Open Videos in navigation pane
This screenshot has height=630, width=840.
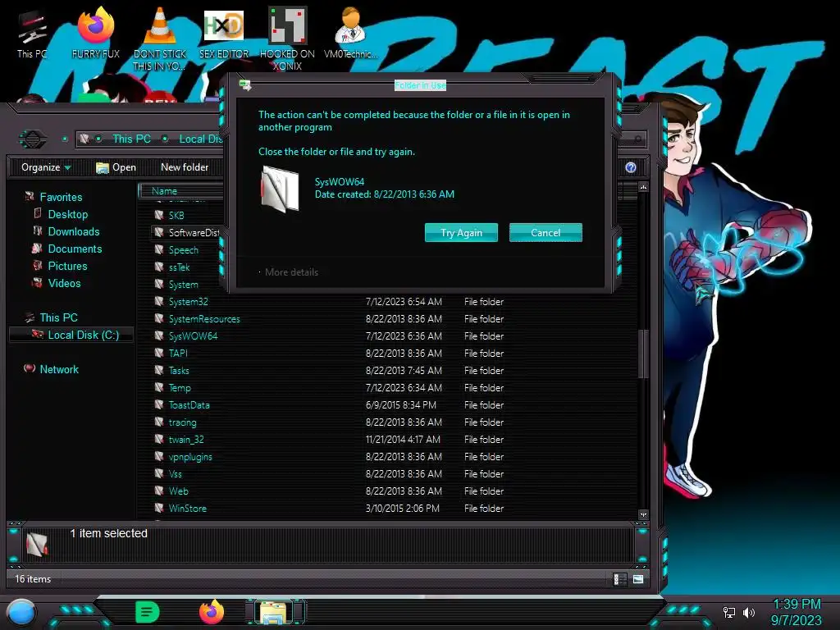click(x=57, y=283)
